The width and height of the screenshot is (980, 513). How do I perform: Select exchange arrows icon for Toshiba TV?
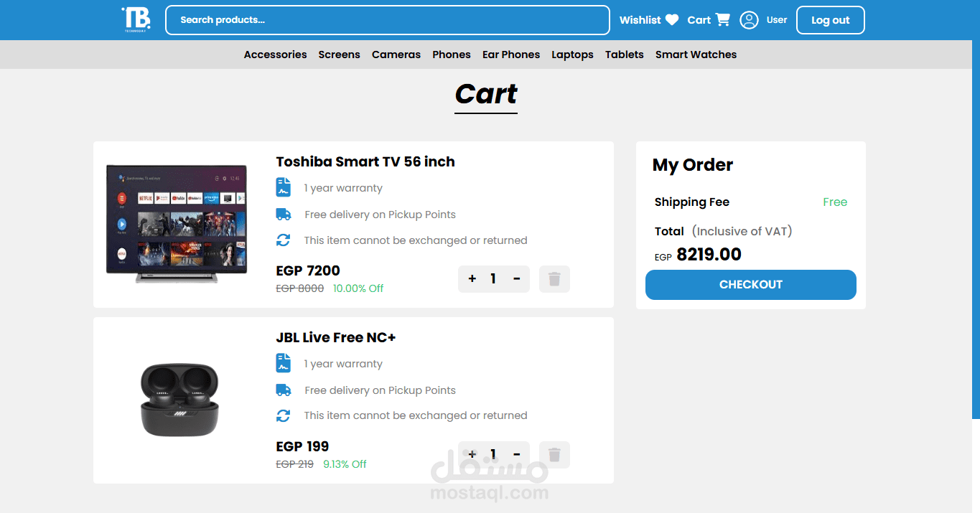(284, 240)
